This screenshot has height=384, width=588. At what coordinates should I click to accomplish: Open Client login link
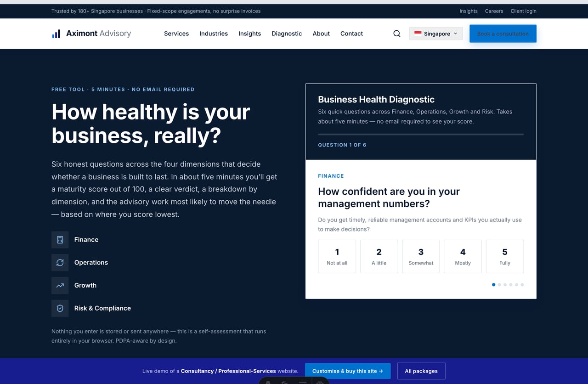(523, 11)
